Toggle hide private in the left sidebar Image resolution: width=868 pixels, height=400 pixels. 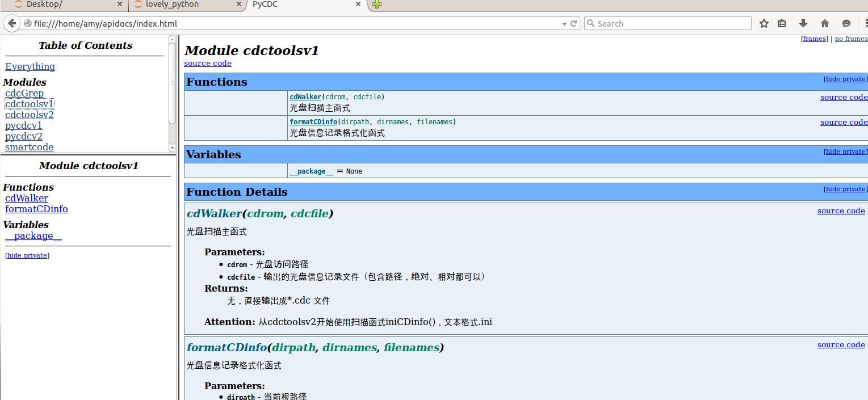click(27, 255)
